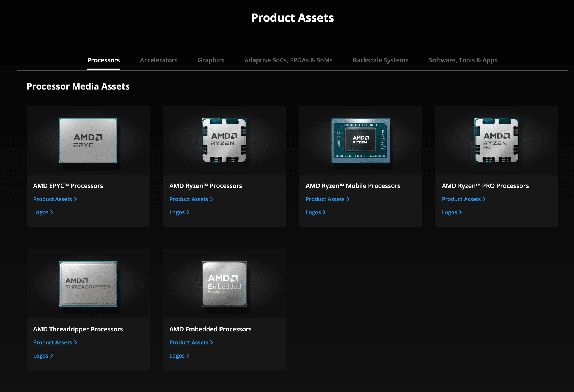Open Product Assets for Threadripper Processors
574x392 pixels.
click(55, 342)
